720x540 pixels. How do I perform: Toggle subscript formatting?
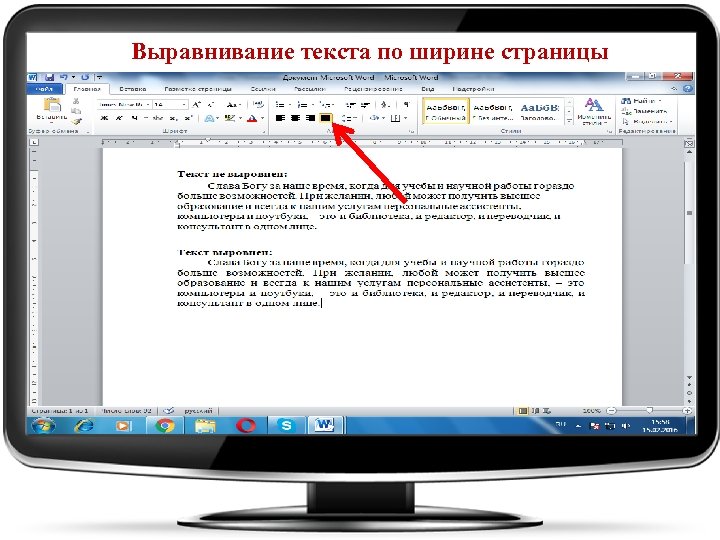tap(173, 118)
